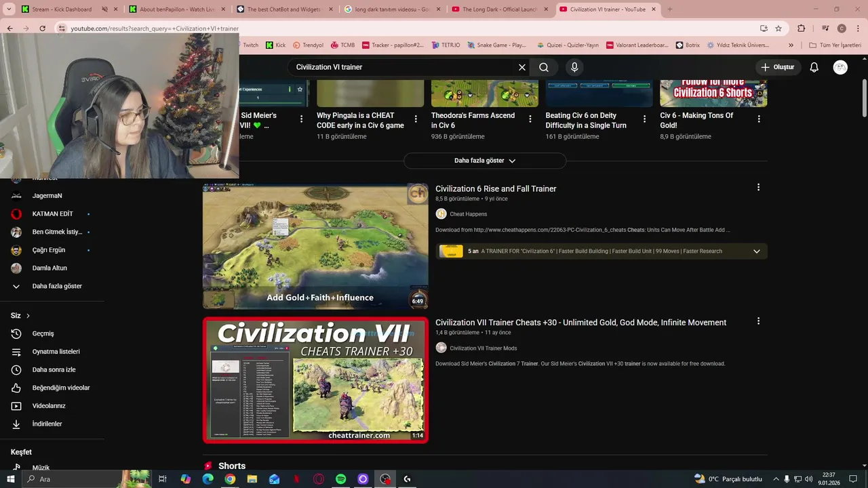
Task: Click the 'Oluştur' create button
Action: click(x=777, y=67)
